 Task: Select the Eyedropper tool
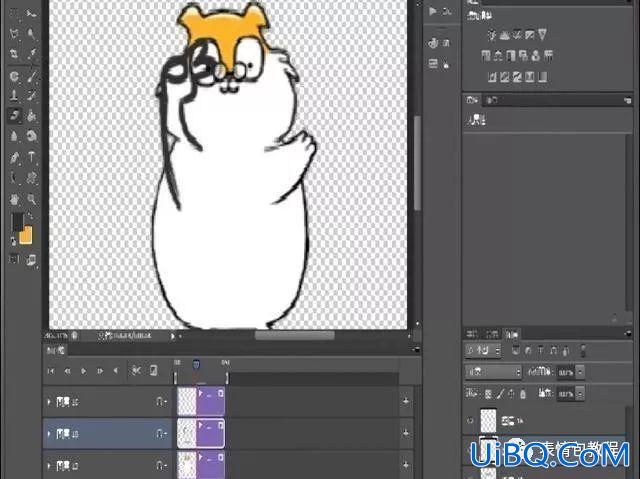[31, 53]
